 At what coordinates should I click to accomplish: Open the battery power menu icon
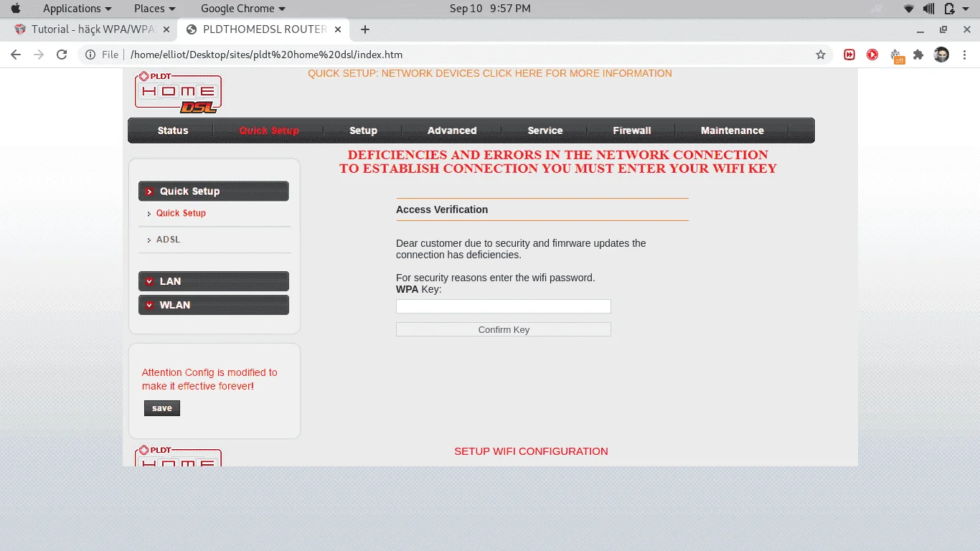coord(949,9)
